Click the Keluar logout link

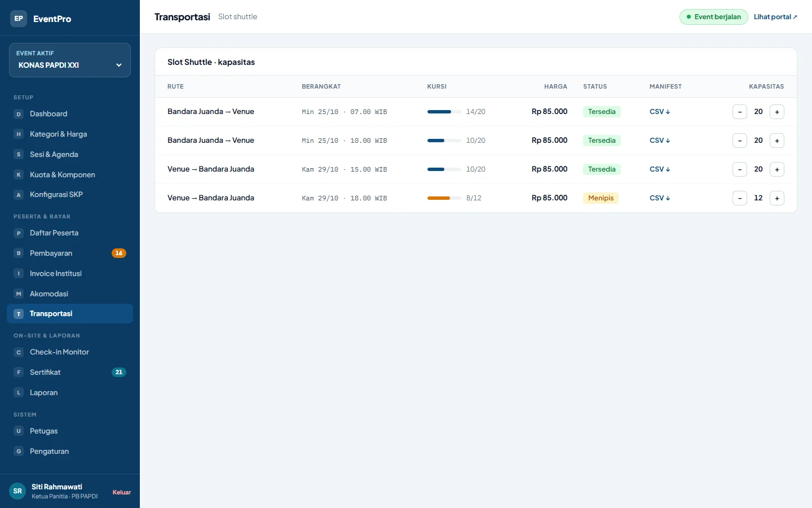(122, 492)
